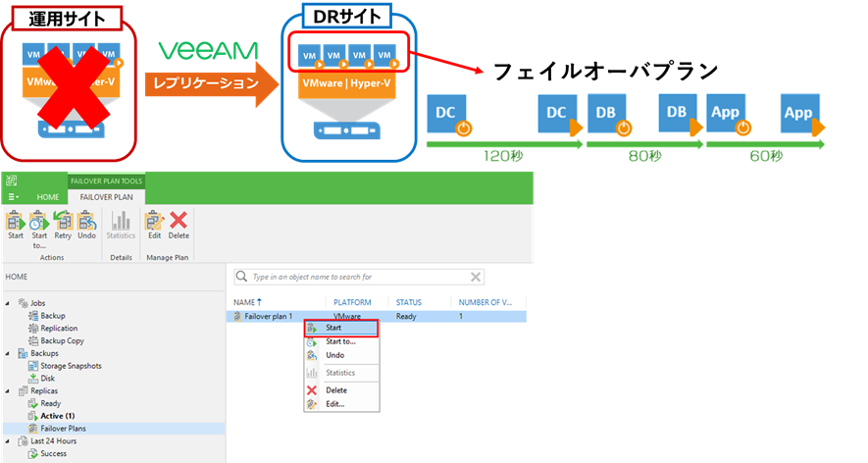Select Jobs in the tree

(37, 303)
